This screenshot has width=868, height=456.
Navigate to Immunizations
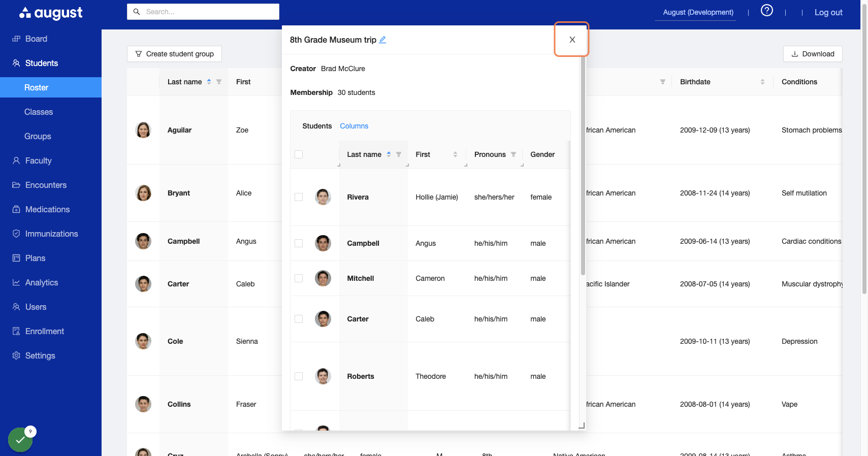51,234
